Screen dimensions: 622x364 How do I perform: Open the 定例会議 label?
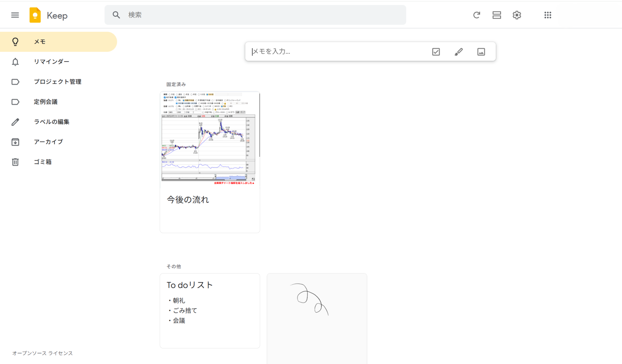pos(46,102)
